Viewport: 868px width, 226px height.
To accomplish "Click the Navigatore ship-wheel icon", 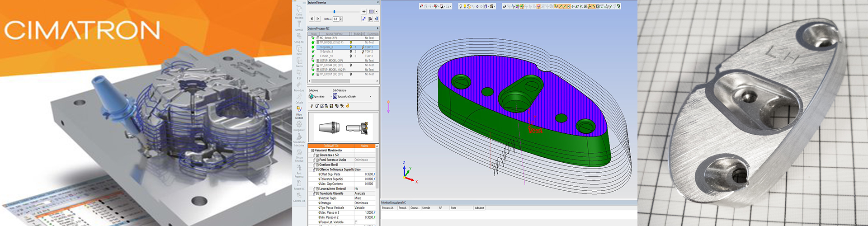I will pos(299,124).
